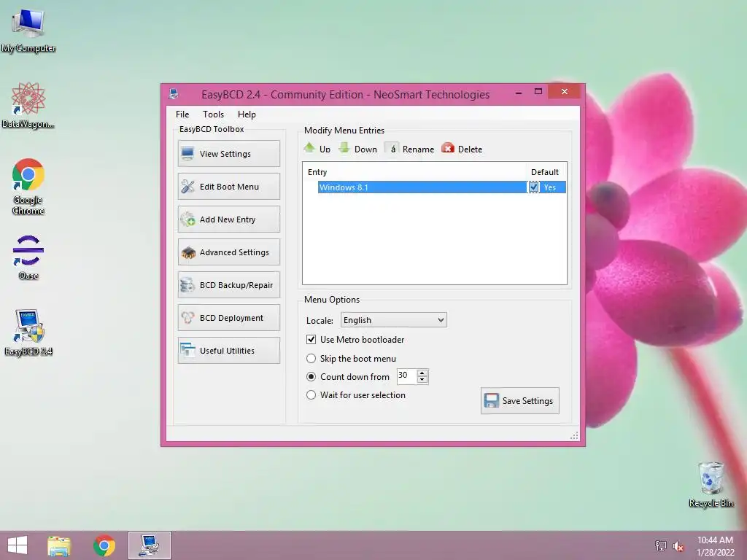Delete the selected boot entry
Image resolution: width=747 pixels, height=560 pixels.
pos(462,149)
